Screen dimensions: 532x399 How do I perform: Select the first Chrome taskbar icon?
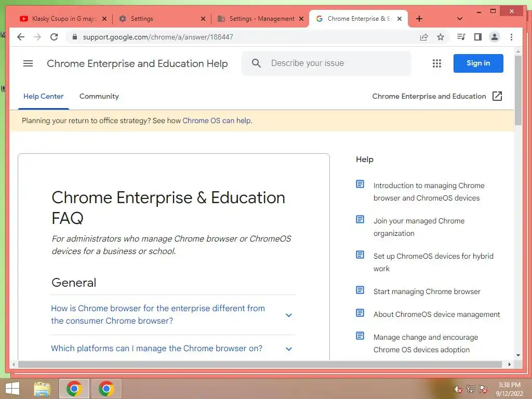[x=74, y=389]
